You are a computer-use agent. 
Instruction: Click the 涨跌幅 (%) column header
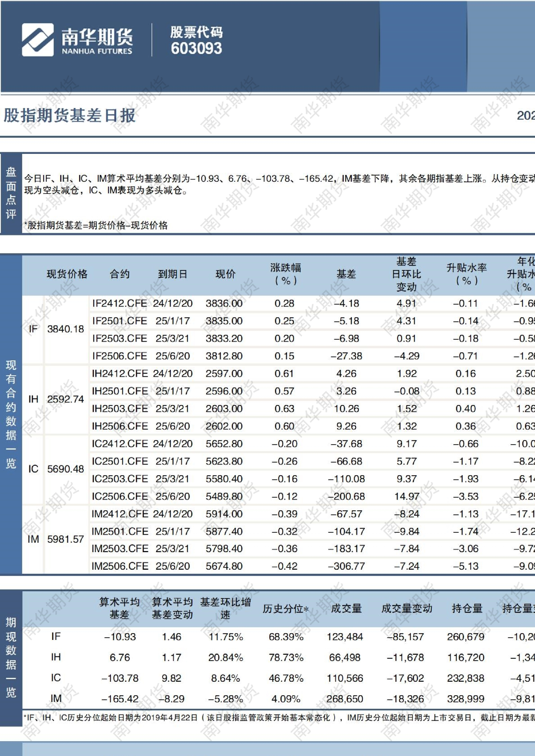(x=286, y=274)
